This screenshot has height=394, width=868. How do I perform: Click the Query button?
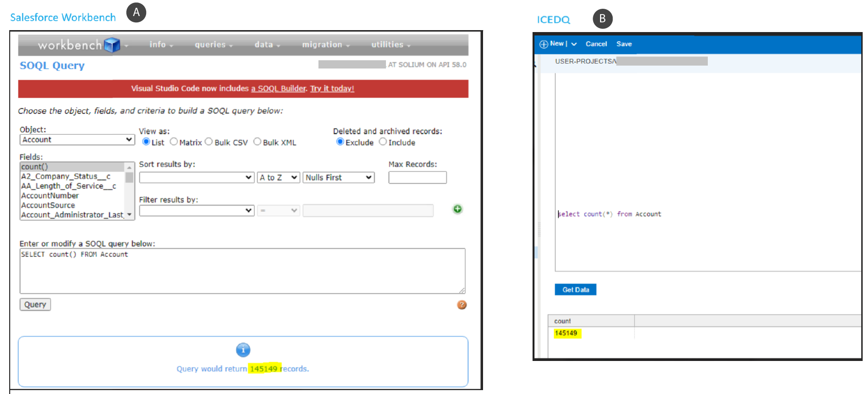point(35,305)
